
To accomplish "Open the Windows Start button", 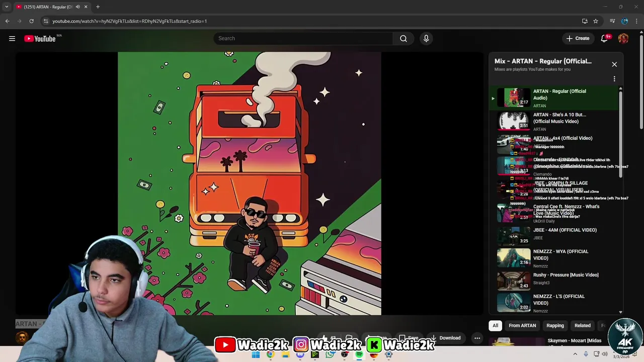I will 256,354.
